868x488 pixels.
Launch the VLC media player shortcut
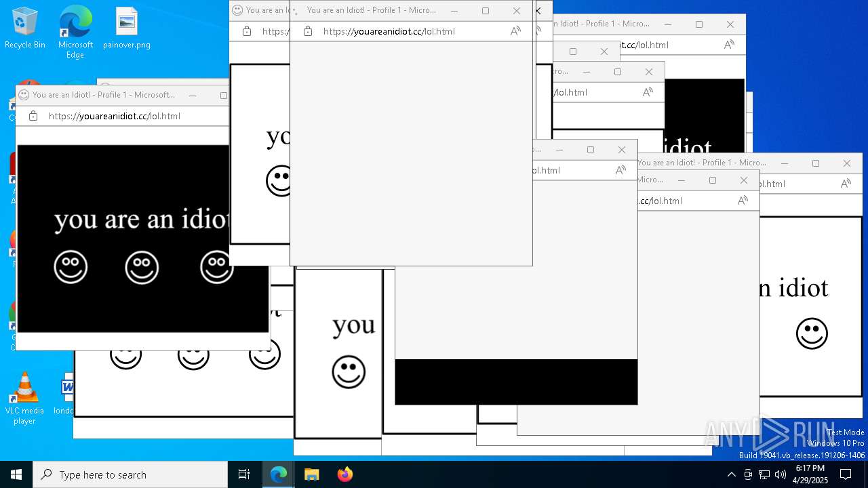coord(24,399)
